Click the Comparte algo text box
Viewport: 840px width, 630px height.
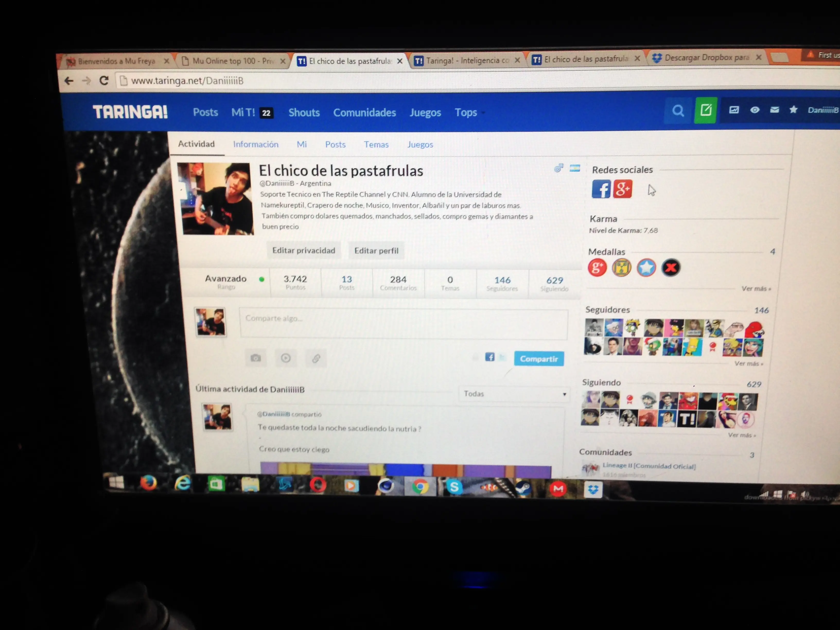[404, 323]
